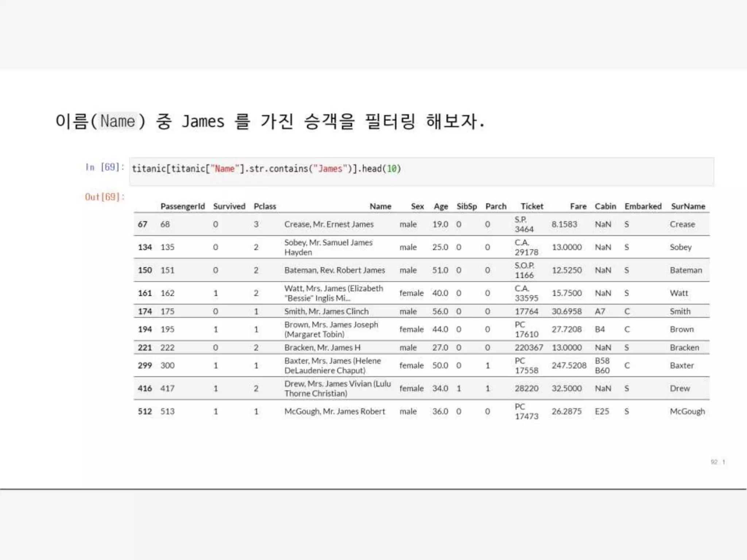Click the Out[69] output label
747x560 pixels.
point(105,197)
